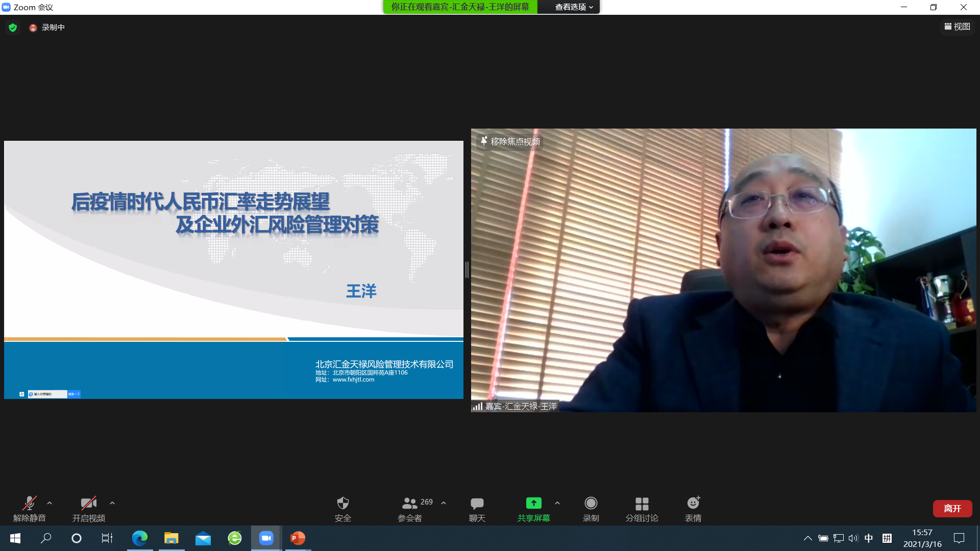Open the Participants (参会者) panel
The width and height of the screenshot is (980, 551).
pos(410,504)
